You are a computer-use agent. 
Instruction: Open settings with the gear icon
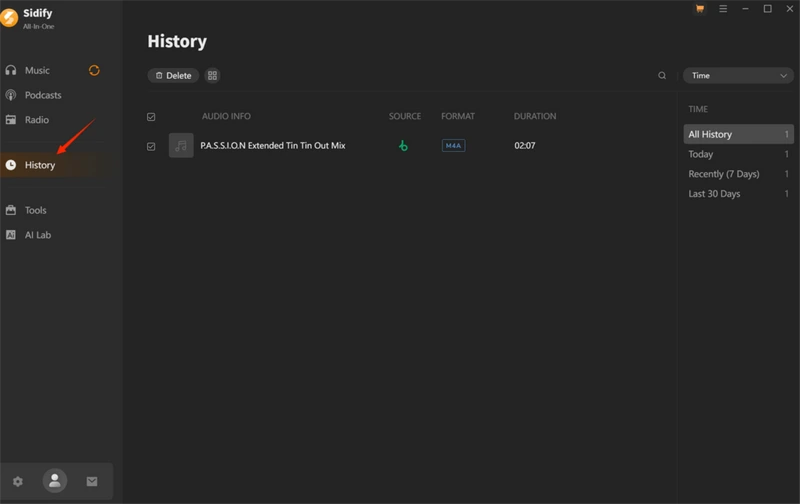click(x=18, y=482)
